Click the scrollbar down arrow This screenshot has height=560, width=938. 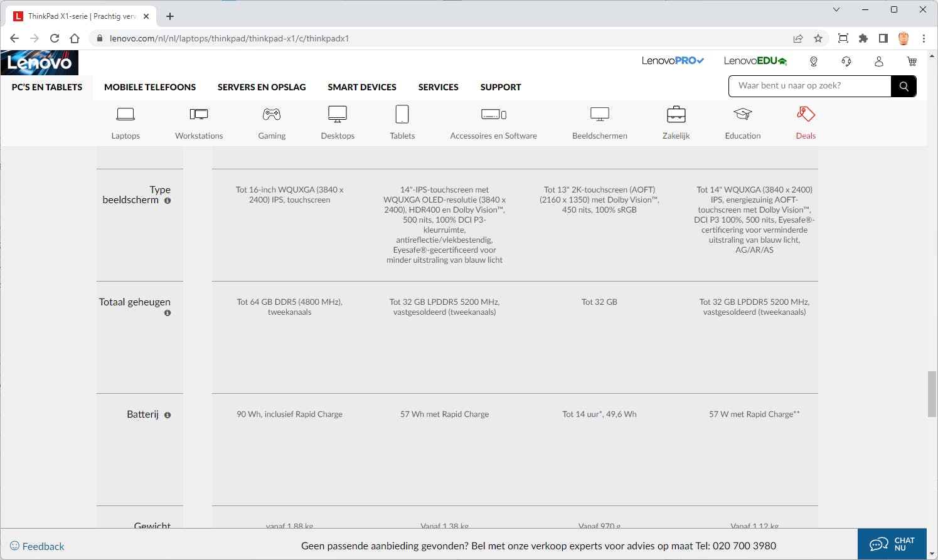click(x=932, y=554)
